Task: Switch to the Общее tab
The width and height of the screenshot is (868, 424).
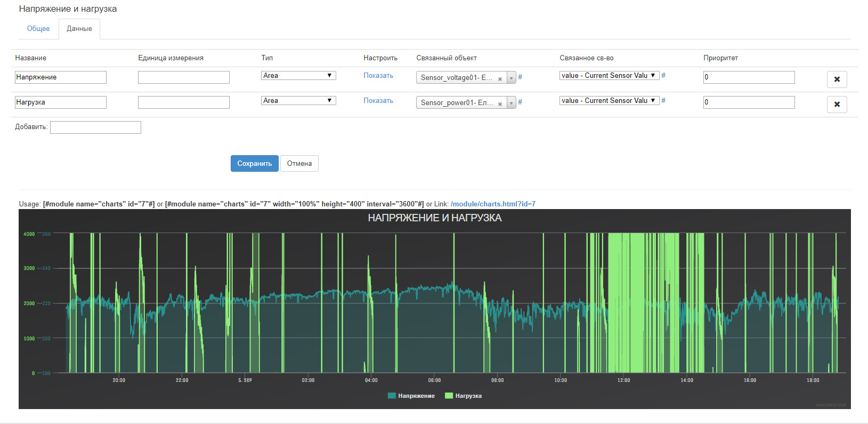Action: 38,29
